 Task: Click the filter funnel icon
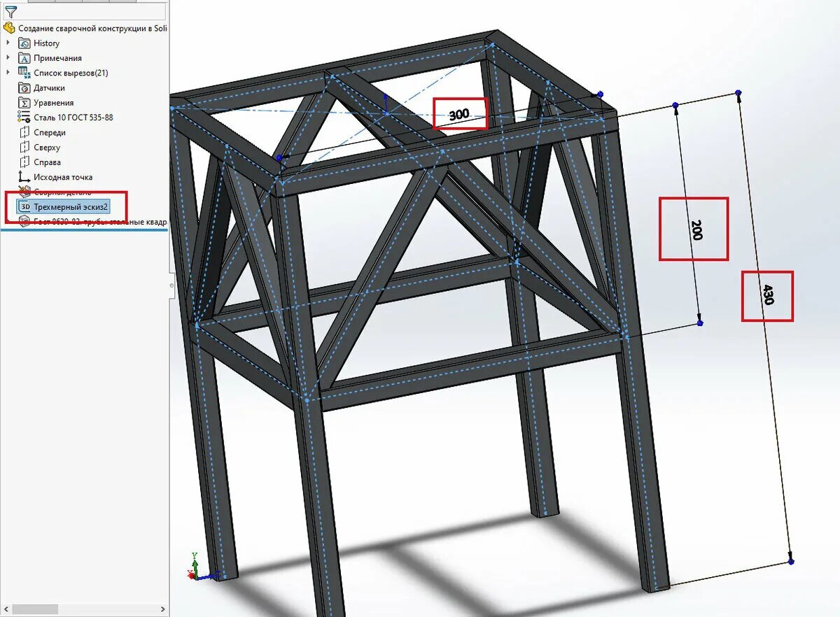pyautogui.click(x=10, y=12)
